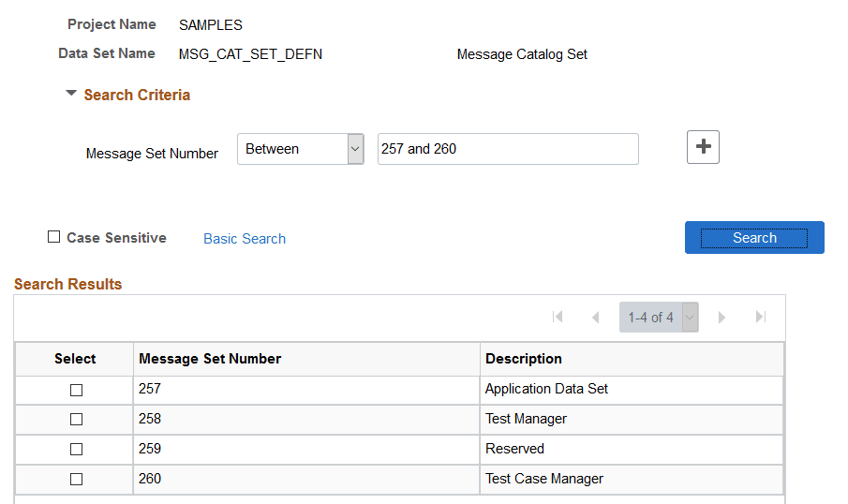Jump to last page of results
The width and height of the screenshot is (848, 504).
coord(761,318)
